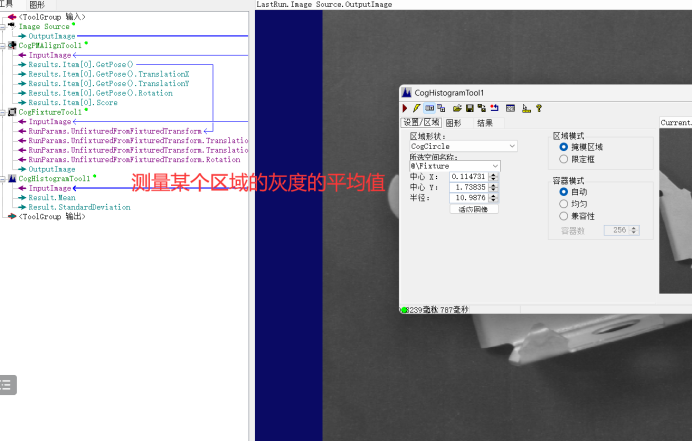Click the Current image display label in histogram window
Image resolution: width=693 pixels, height=441 pixels.
(676, 122)
